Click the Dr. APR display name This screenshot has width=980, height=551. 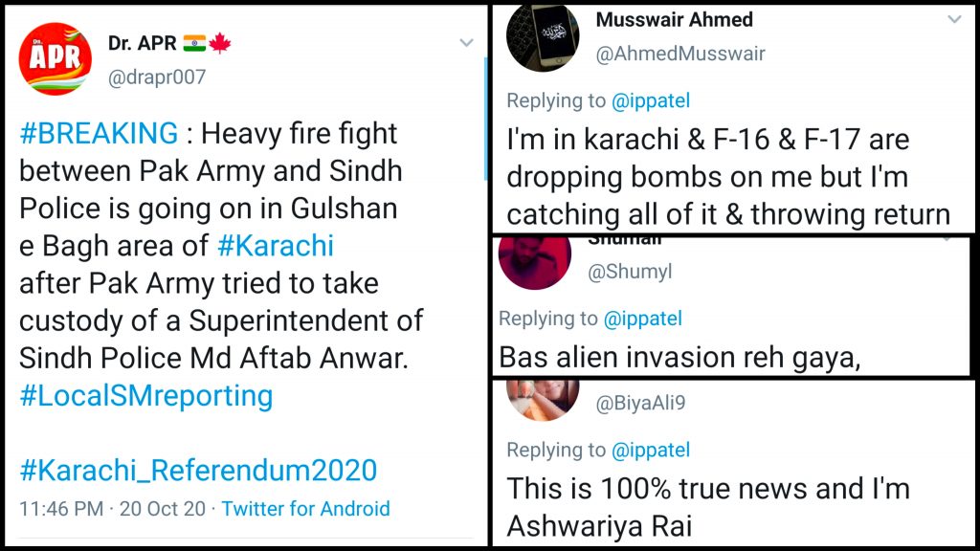click(x=142, y=43)
